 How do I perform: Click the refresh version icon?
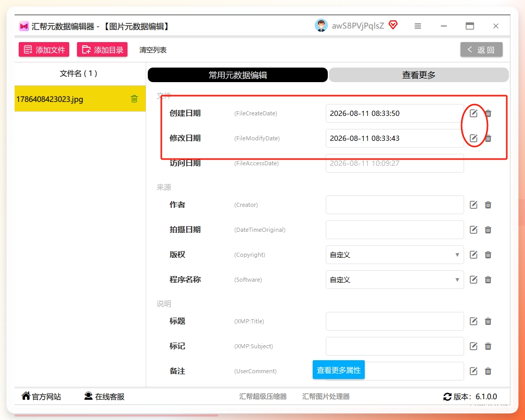coord(447,397)
